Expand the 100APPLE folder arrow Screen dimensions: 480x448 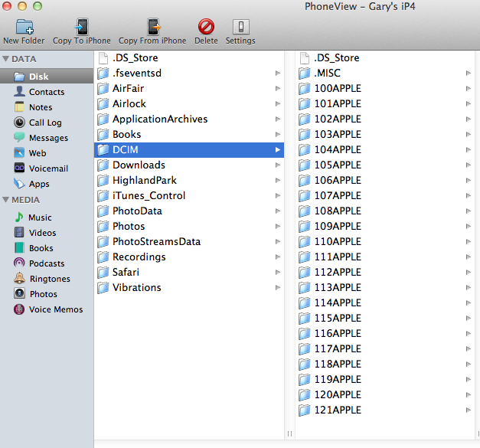pyautogui.click(x=469, y=89)
